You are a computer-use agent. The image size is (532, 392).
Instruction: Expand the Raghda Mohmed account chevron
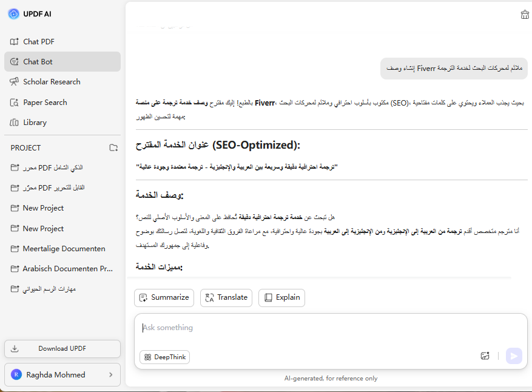[x=110, y=374]
